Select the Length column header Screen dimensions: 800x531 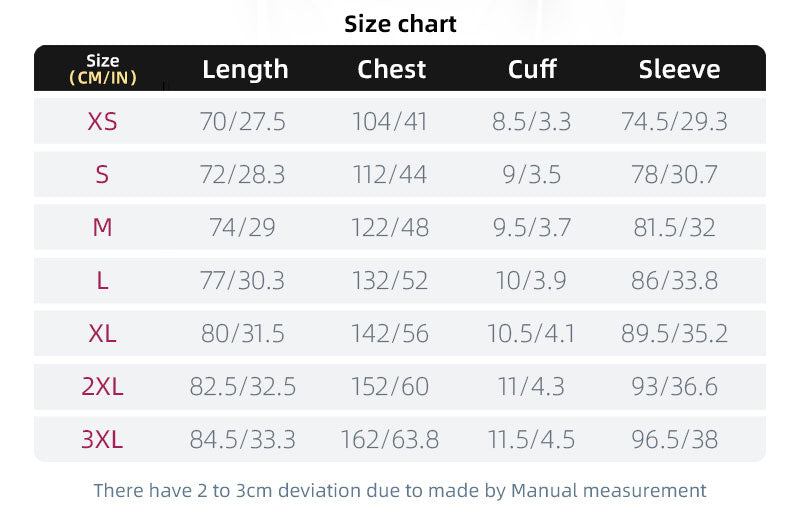click(245, 69)
